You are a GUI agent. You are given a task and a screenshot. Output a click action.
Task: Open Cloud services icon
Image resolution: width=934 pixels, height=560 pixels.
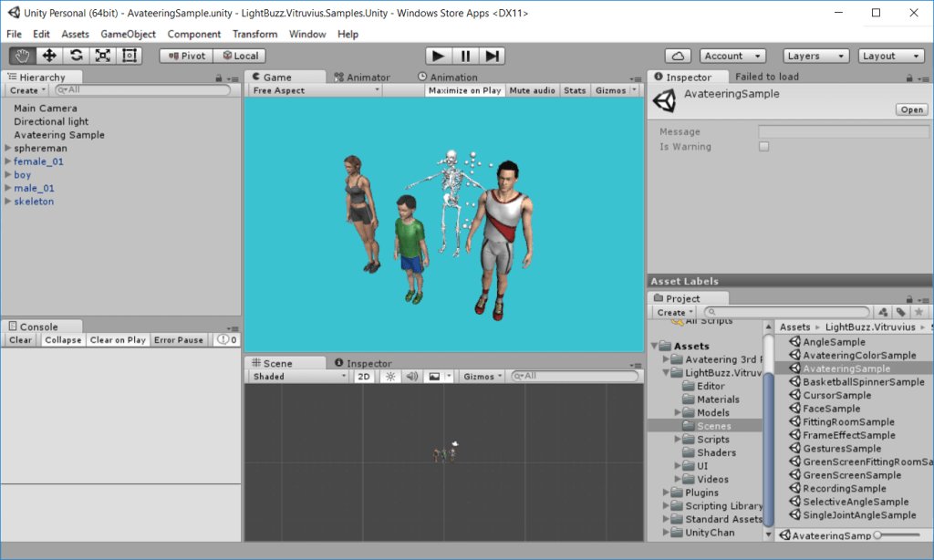pos(678,56)
